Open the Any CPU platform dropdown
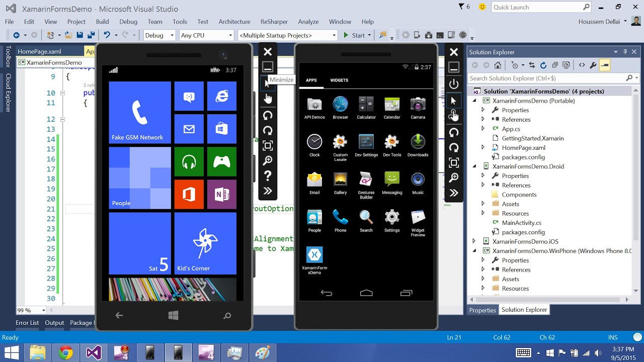644x362 pixels. point(207,35)
